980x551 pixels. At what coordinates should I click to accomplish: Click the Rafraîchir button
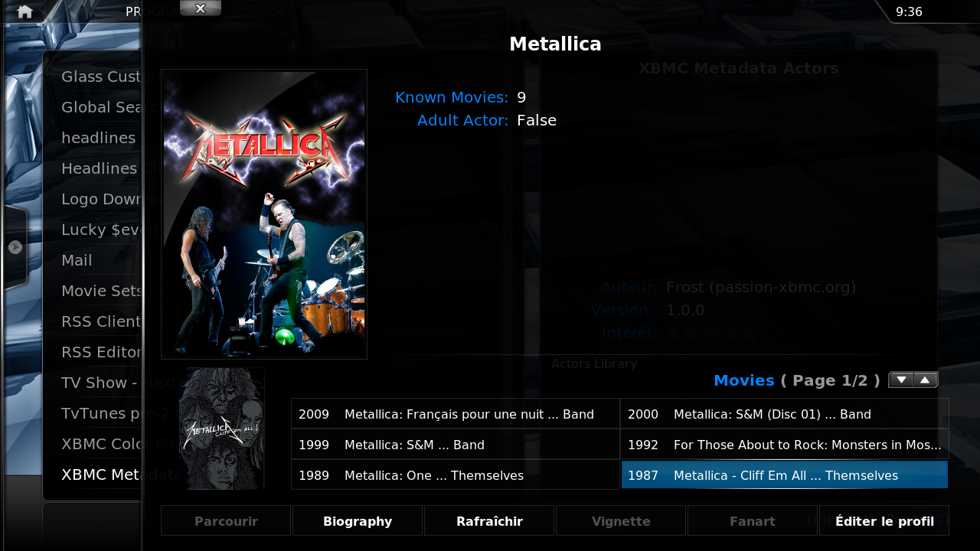tap(489, 521)
